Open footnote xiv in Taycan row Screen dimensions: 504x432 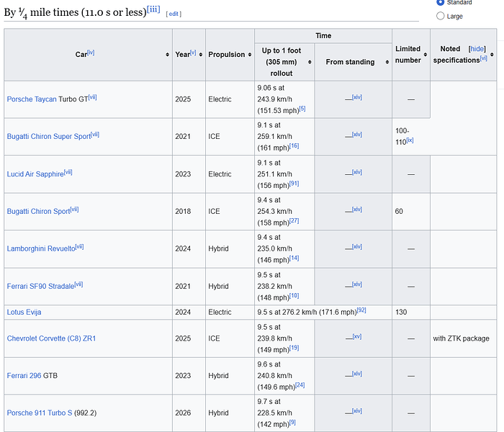pyautogui.click(x=357, y=97)
